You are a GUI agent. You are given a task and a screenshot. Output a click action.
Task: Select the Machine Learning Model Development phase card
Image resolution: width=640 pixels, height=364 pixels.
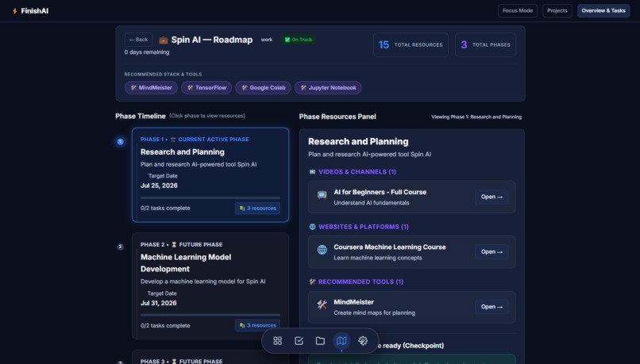click(210, 285)
